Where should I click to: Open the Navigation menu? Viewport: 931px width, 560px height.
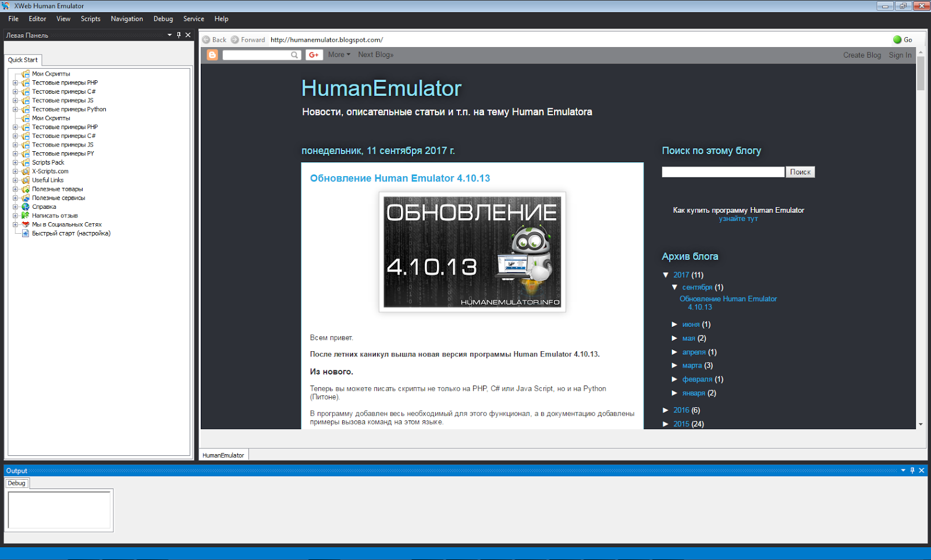coord(127,19)
